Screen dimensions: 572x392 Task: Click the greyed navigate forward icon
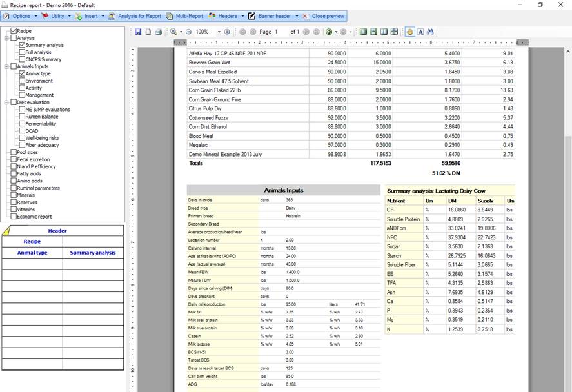[x=343, y=32]
